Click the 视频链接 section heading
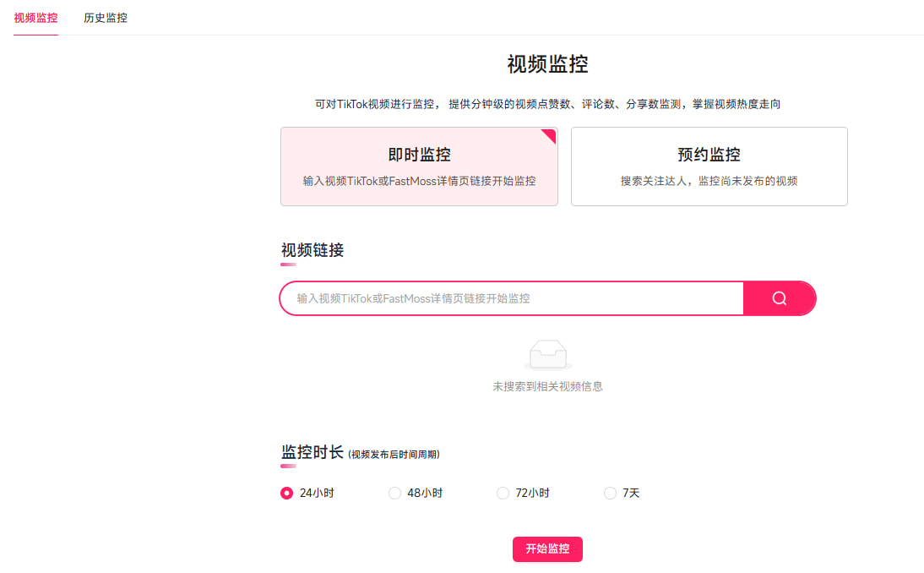Screen dimensions: 924x573 [x=313, y=250]
